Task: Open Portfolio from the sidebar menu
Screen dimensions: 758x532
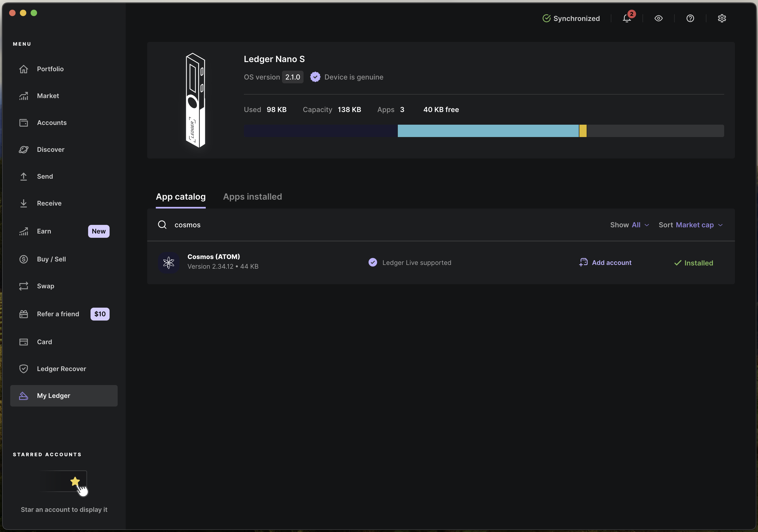Action: tap(50, 69)
